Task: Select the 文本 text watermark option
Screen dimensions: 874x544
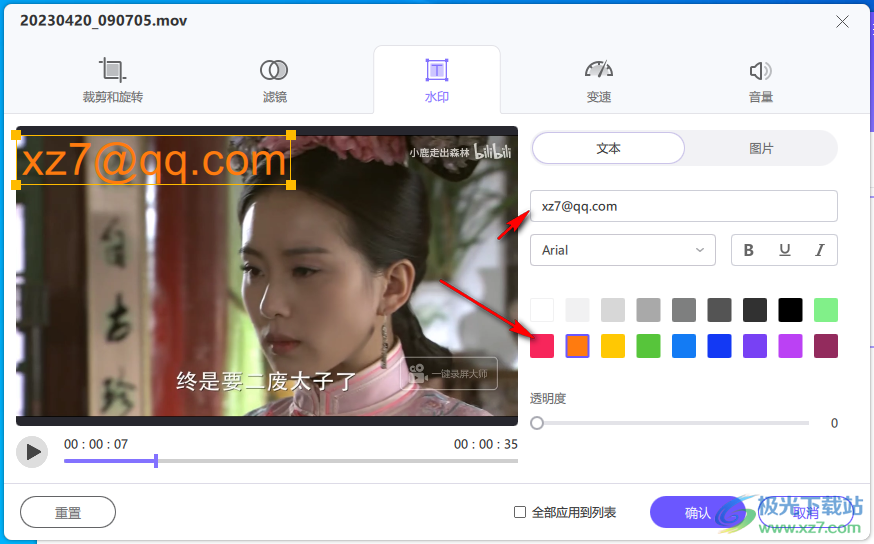Action: pyautogui.click(x=608, y=148)
